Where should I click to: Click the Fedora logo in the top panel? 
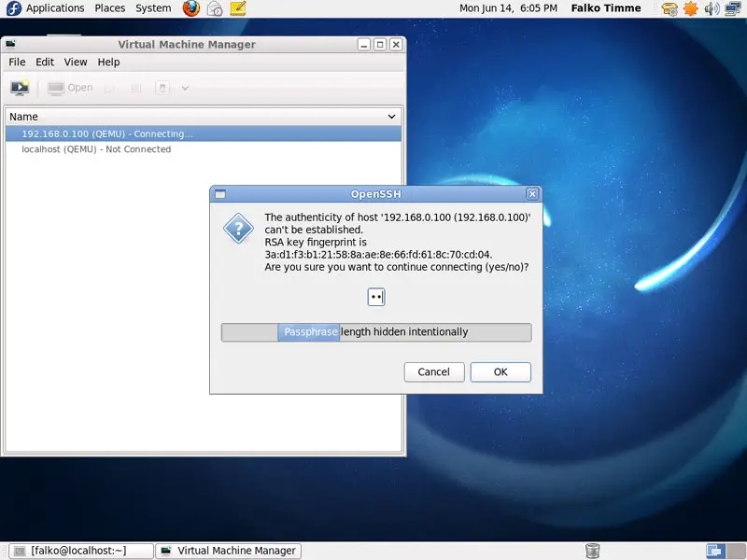click(14, 8)
